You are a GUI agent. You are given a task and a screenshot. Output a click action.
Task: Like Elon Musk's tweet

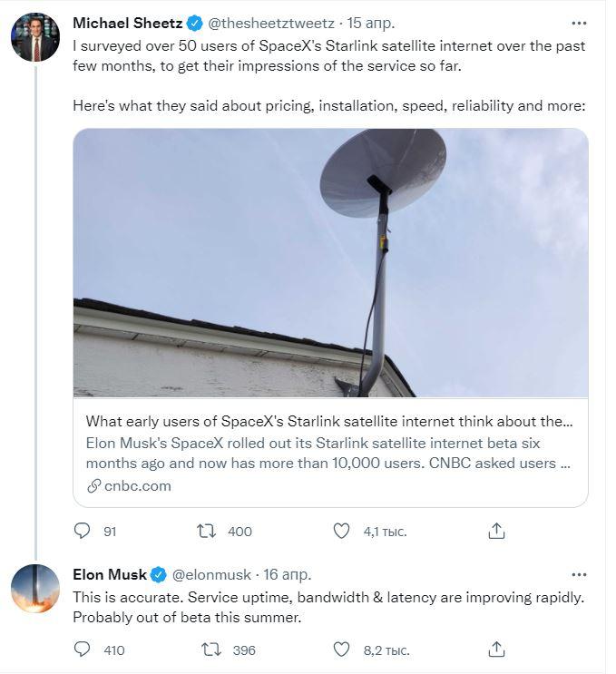341,650
